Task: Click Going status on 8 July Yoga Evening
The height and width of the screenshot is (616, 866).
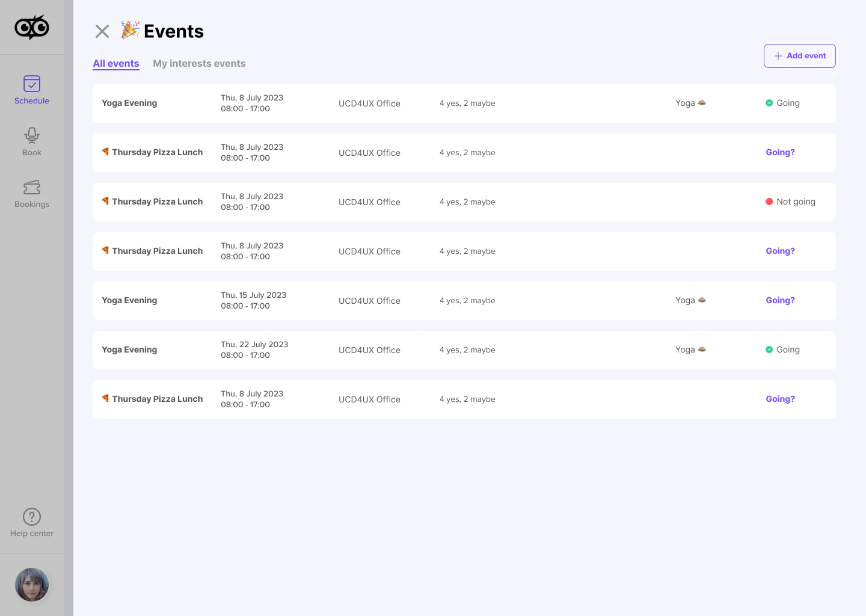Action: (x=782, y=103)
